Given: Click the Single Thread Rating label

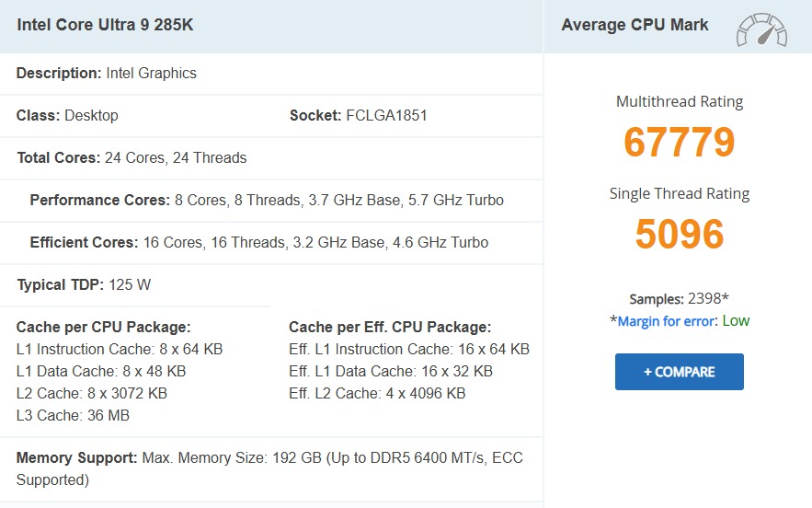Looking at the screenshot, I should (x=679, y=194).
